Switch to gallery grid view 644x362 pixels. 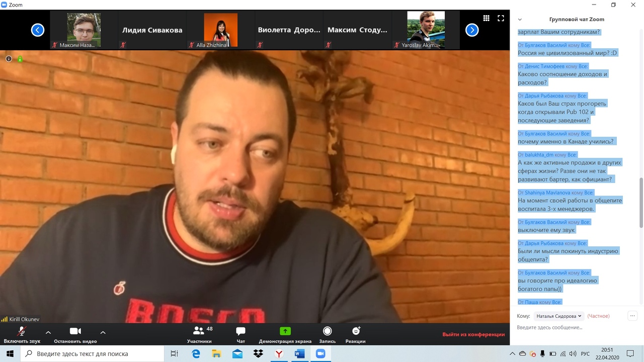click(x=486, y=18)
